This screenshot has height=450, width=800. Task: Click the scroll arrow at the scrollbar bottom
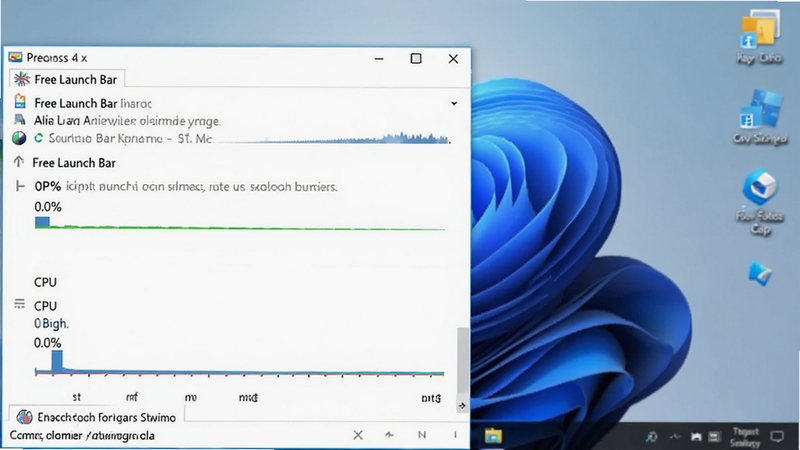click(x=462, y=406)
